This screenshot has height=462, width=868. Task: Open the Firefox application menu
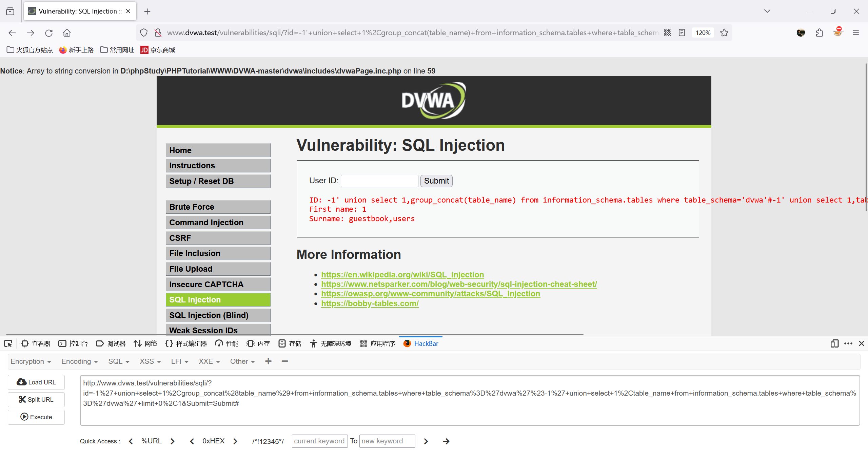click(856, 33)
